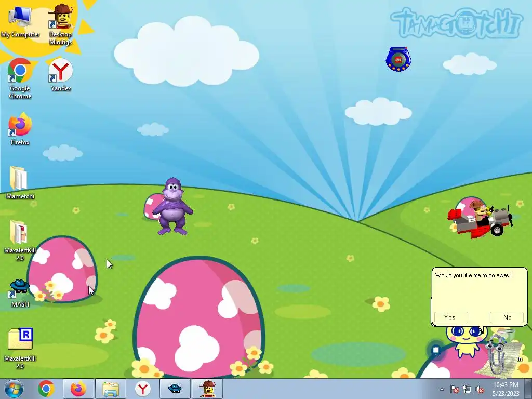Open the Action Center flag icon

coord(454,390)
